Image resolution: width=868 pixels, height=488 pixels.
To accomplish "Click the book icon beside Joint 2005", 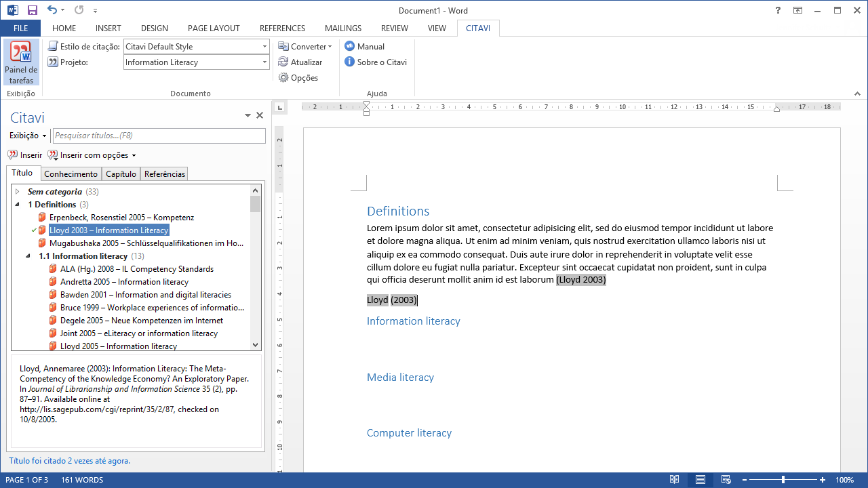I will tap(53, 333).
